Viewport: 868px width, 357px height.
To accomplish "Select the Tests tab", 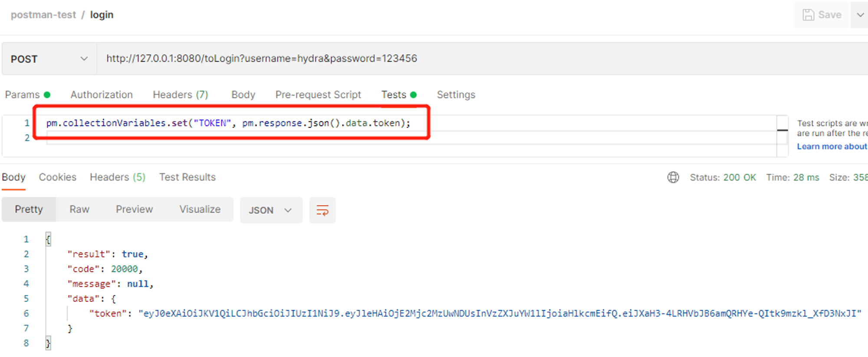I will point(399,95).
